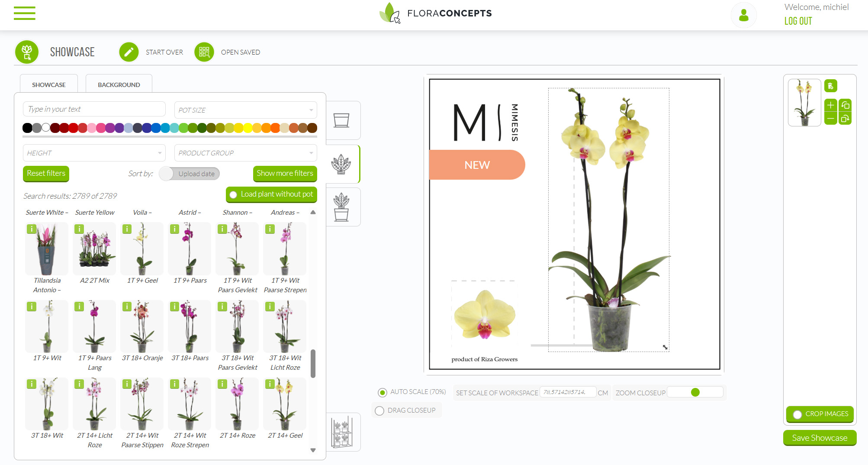Expand the Pot Size dropdown
868x465 pixels.
coord(245,110)
